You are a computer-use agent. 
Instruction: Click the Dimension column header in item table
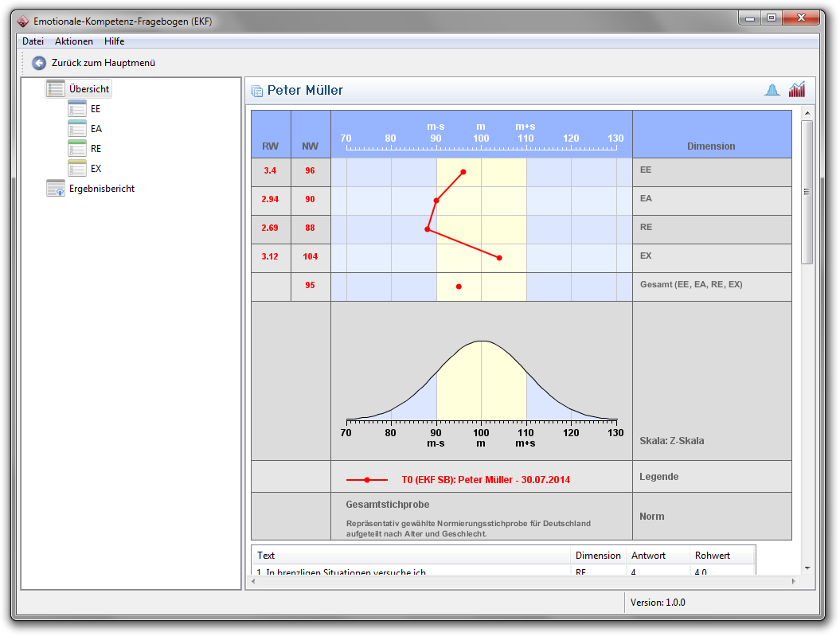point(598,555)
